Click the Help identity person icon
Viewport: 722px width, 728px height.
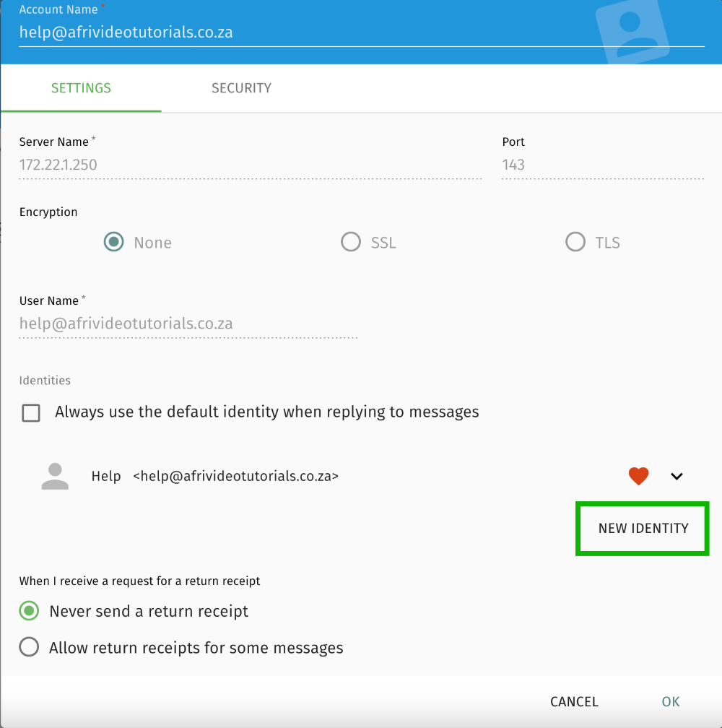pos(55,477)
